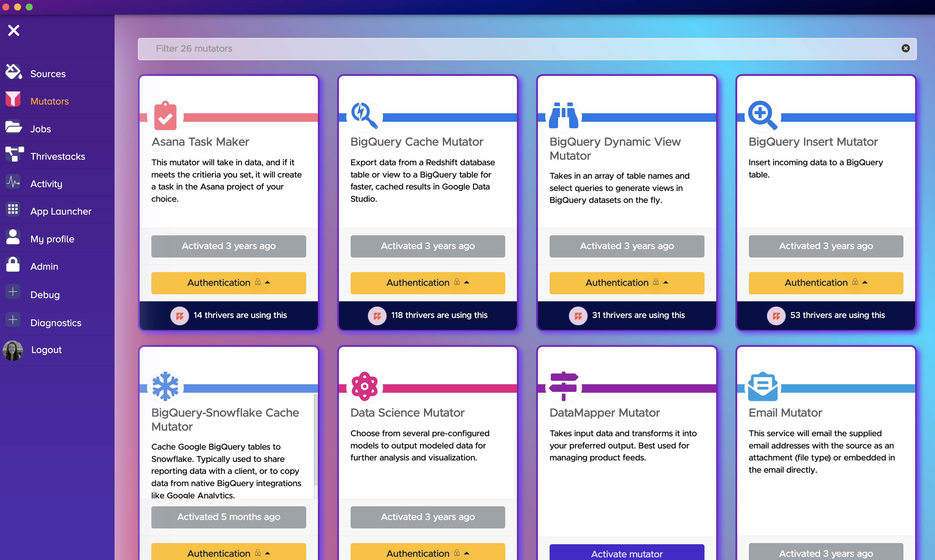Clear the mutator filter field
The height and width of the screenshot is (560, 935).
point(905,48)
